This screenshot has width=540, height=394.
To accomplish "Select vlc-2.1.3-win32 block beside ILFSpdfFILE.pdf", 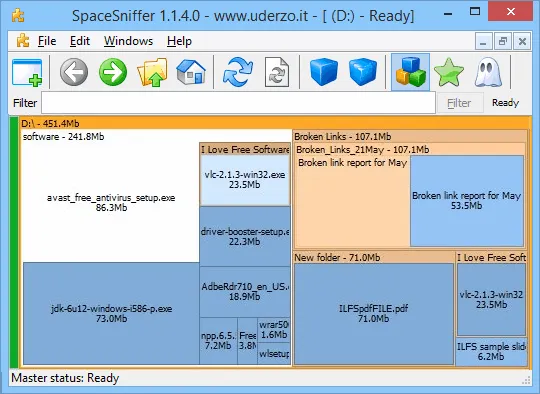I will (x=491, y=299).
